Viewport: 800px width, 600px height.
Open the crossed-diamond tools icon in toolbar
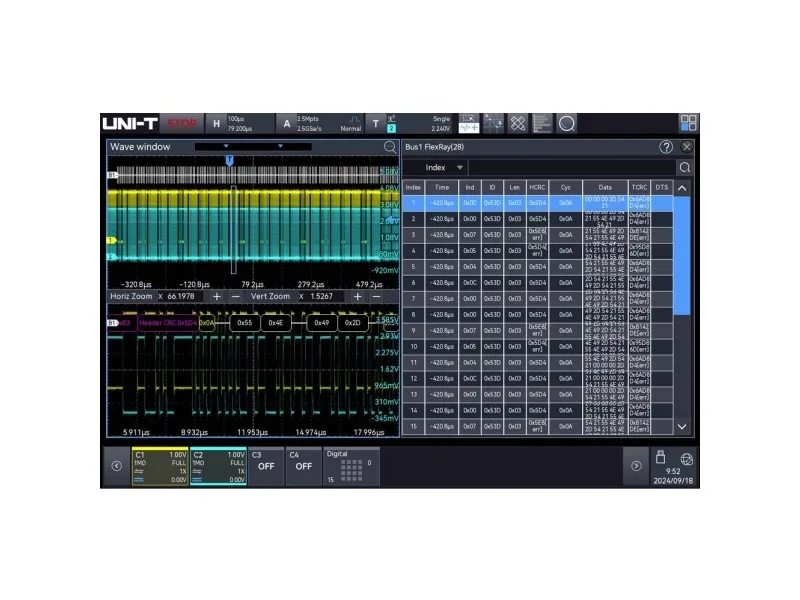click(x=517, y=123)
